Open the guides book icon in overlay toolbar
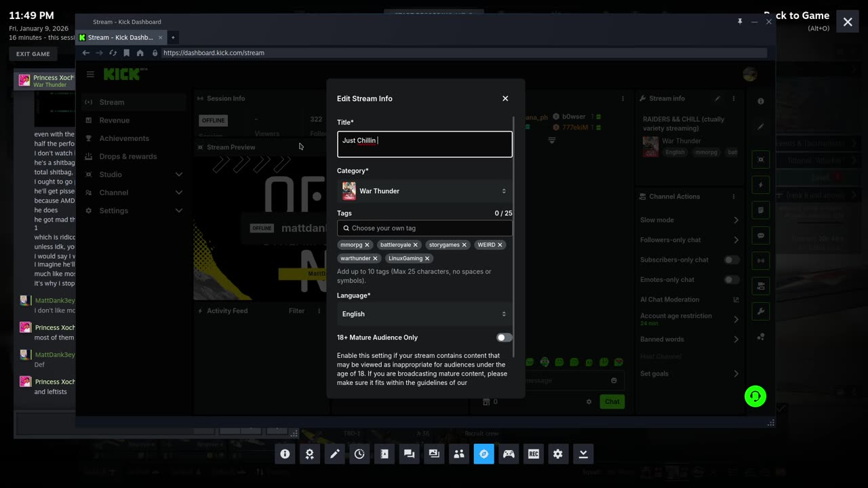 (x=384, y=454)
